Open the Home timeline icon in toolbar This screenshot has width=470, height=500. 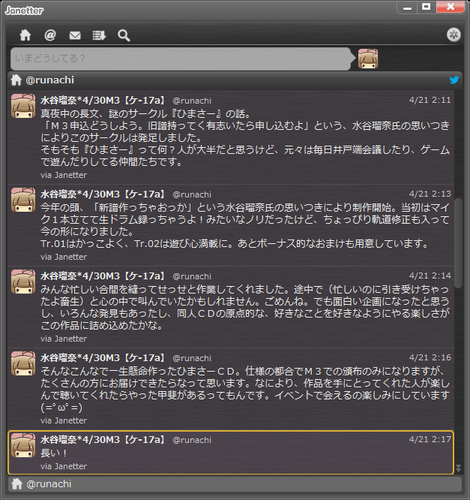25,35
